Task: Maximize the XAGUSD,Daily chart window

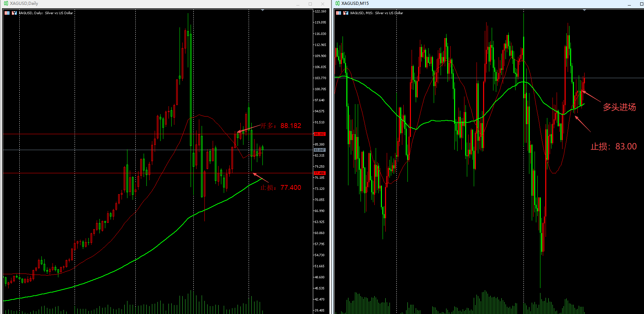Action: (310, 4)
